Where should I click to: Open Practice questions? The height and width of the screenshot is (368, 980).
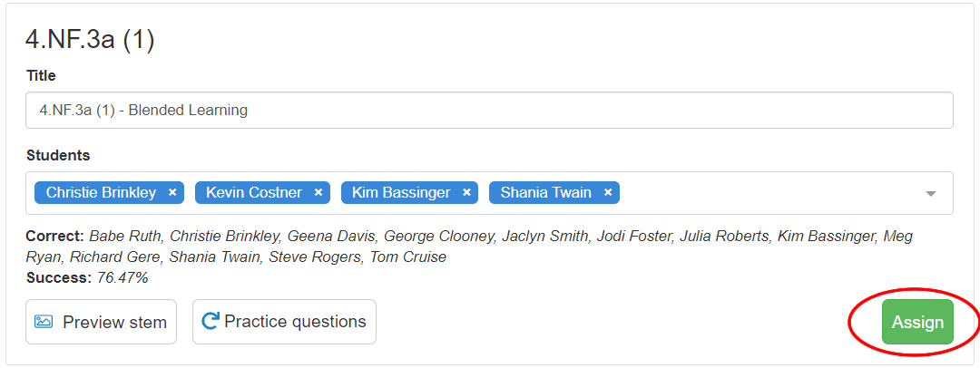(x=295, y=322)
